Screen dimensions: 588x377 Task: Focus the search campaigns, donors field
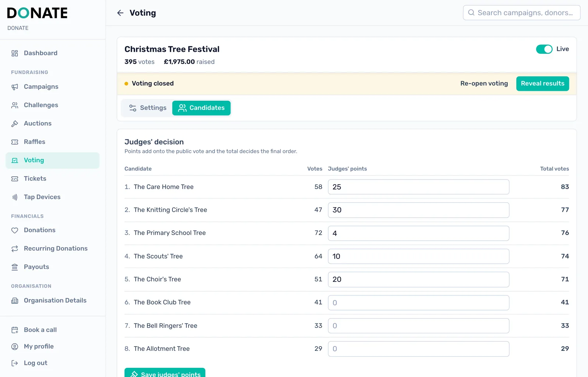(x=521, y=13)
